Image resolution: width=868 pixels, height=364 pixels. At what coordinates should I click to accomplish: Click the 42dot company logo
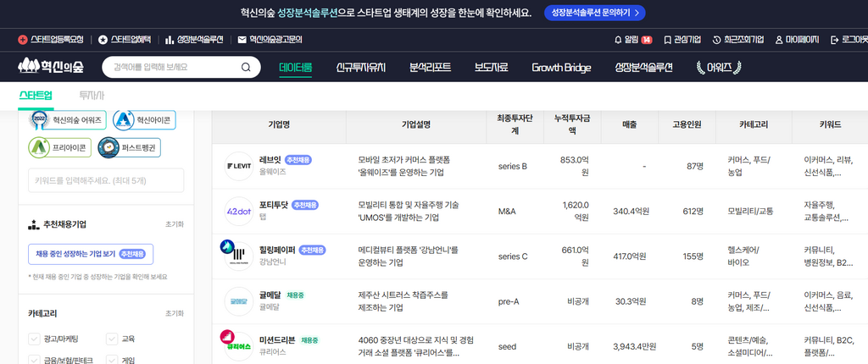pyautogui.click(x=238, y=211)
